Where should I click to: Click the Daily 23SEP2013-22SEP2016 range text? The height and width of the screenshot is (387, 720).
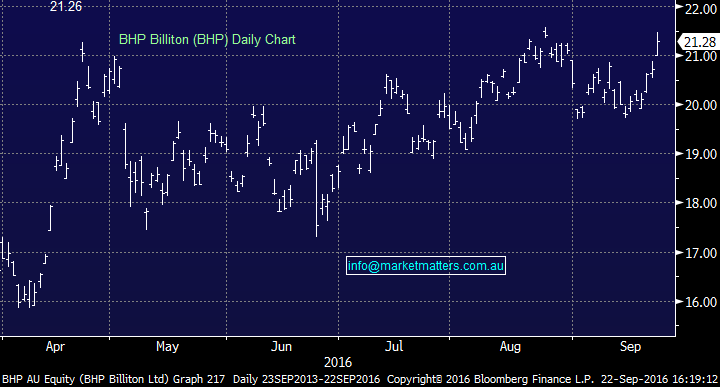[306, 379]
